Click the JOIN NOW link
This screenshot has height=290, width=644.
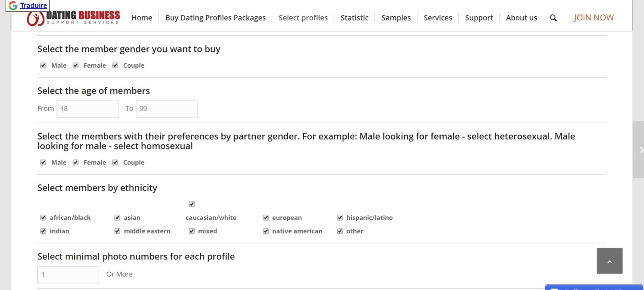tap(593, 18)
